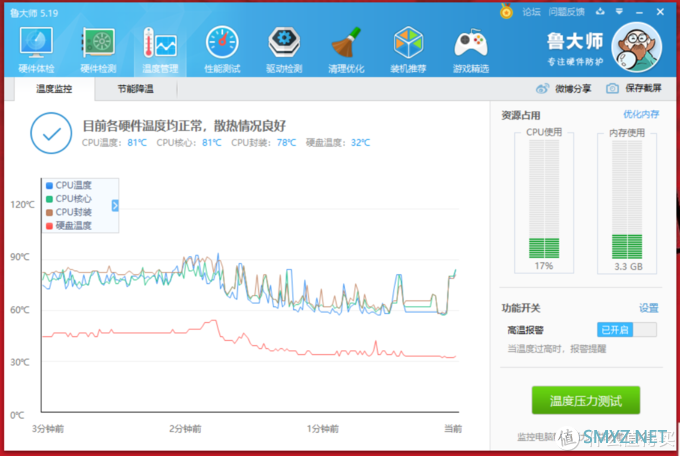Click 保存截屏 save screenshot
680x456 pixels.
point(643,89)
